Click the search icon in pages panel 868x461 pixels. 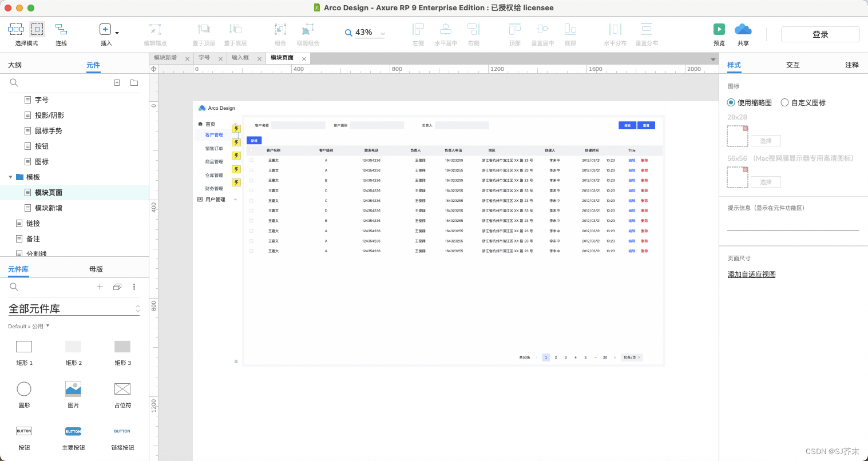14,83
